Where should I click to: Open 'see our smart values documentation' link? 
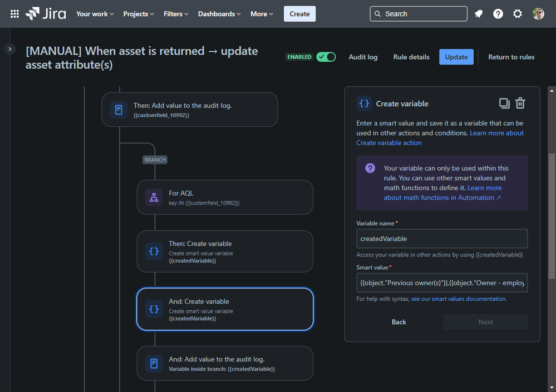click(x=459, y=299)
